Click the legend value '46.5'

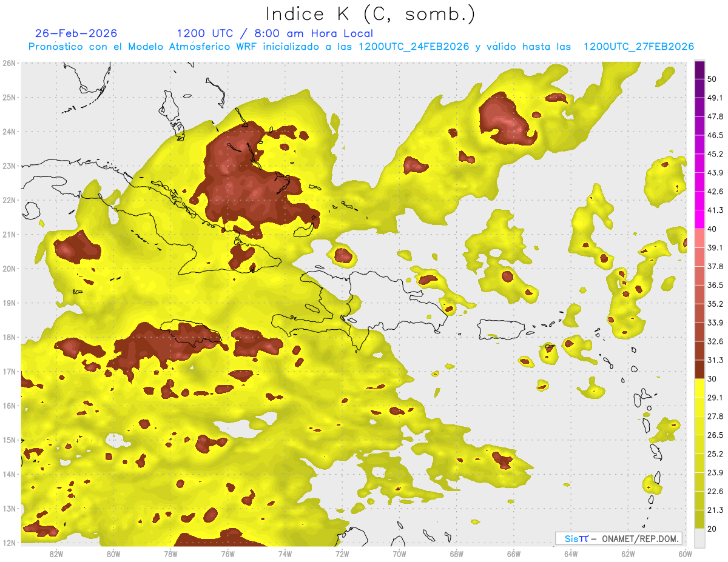(x=715, y=136)
